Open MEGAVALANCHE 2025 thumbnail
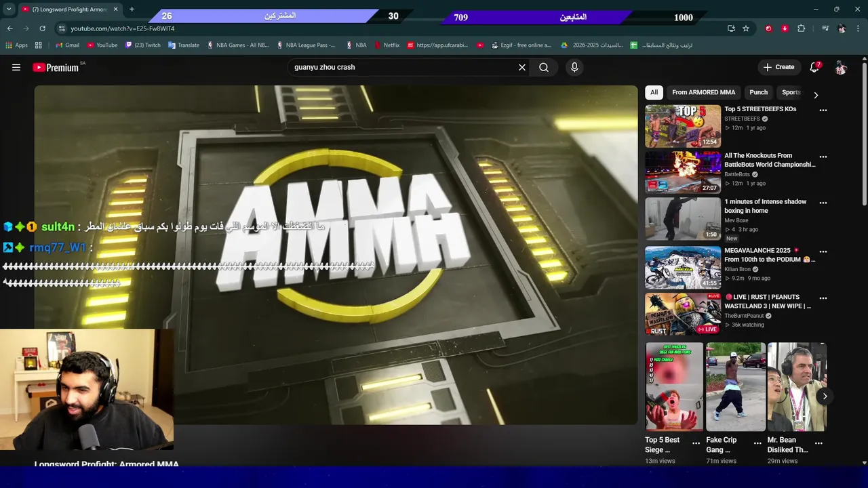 (683, 267)
